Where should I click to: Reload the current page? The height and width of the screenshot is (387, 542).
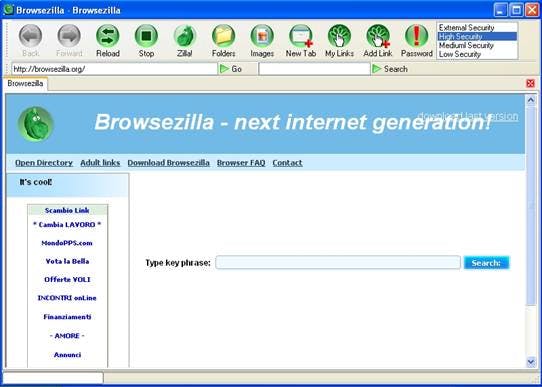pos(108,36)
